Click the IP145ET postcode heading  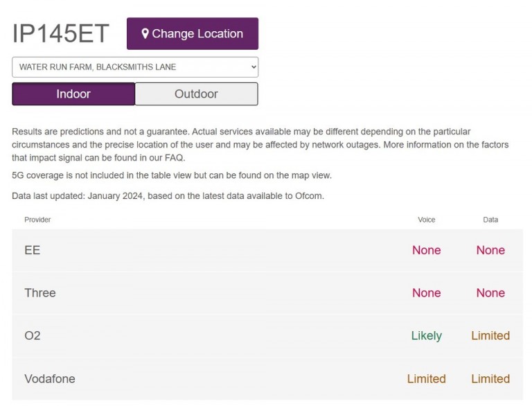click(60, 33)
